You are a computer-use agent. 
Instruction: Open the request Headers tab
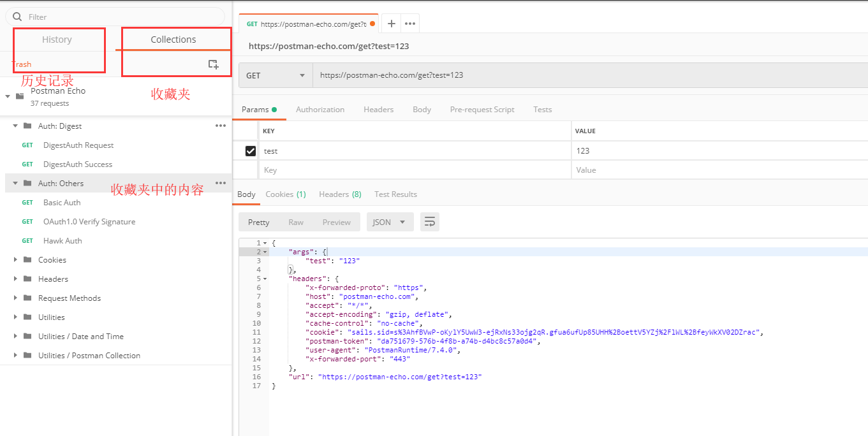click(379, 110)
